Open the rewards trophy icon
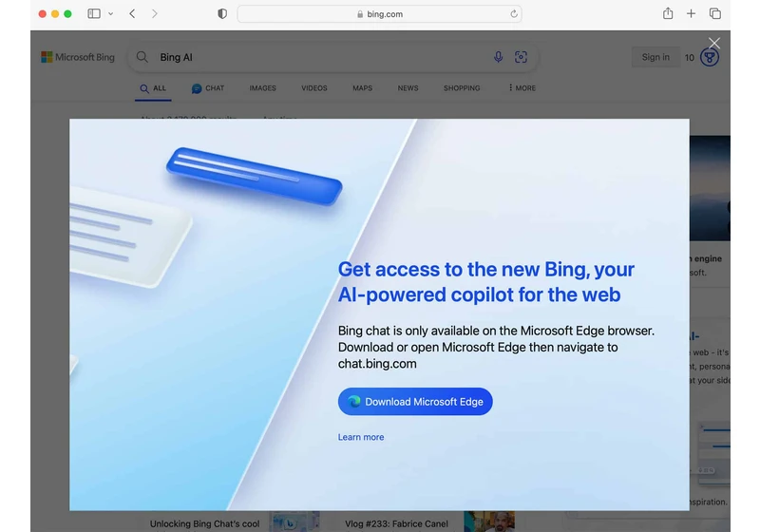 (710, 57)
